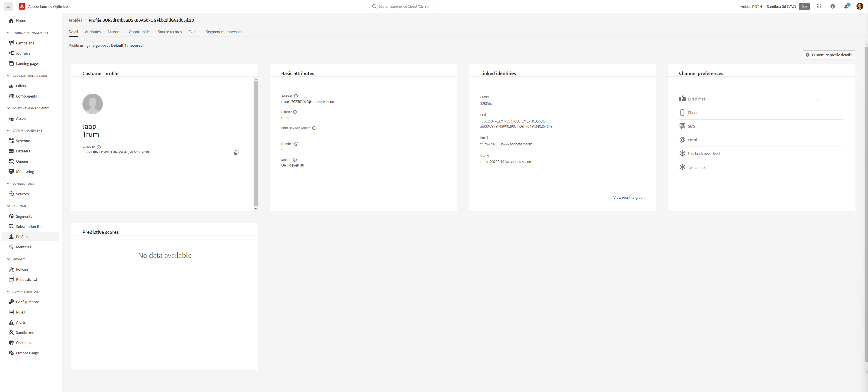Viewport: 868px width, 392px height.
Task: Switch to the Attributes tab
Action: [93, 32]
